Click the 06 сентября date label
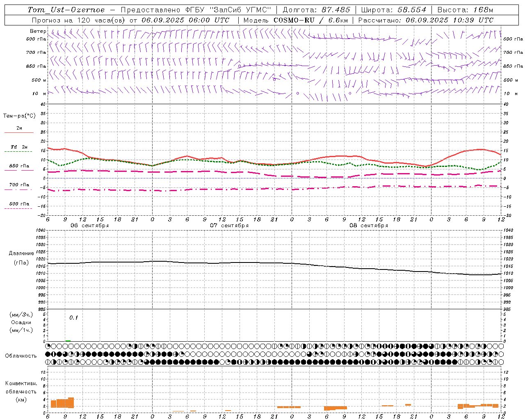Viewport: 525px width, 420px height. coord(89,225)
